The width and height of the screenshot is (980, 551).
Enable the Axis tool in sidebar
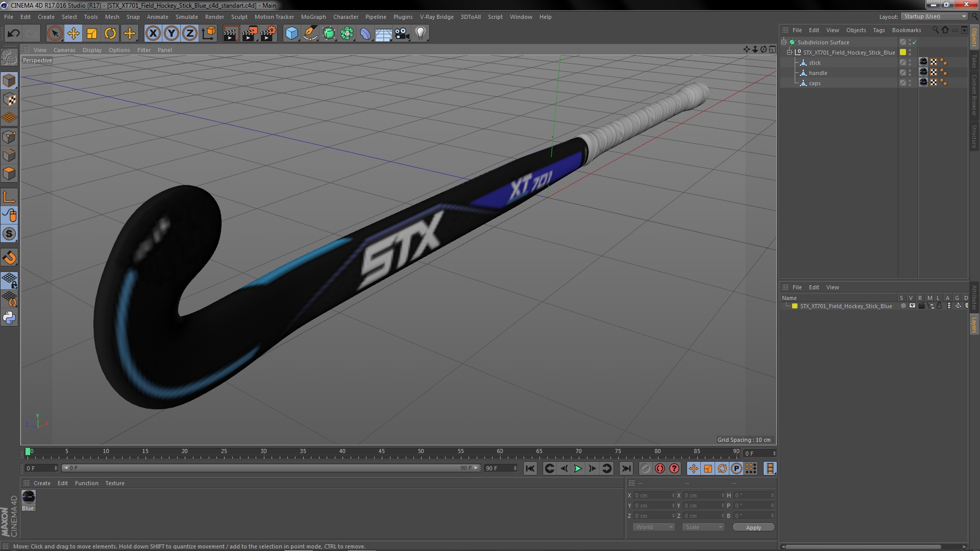[x=9, y=197]
